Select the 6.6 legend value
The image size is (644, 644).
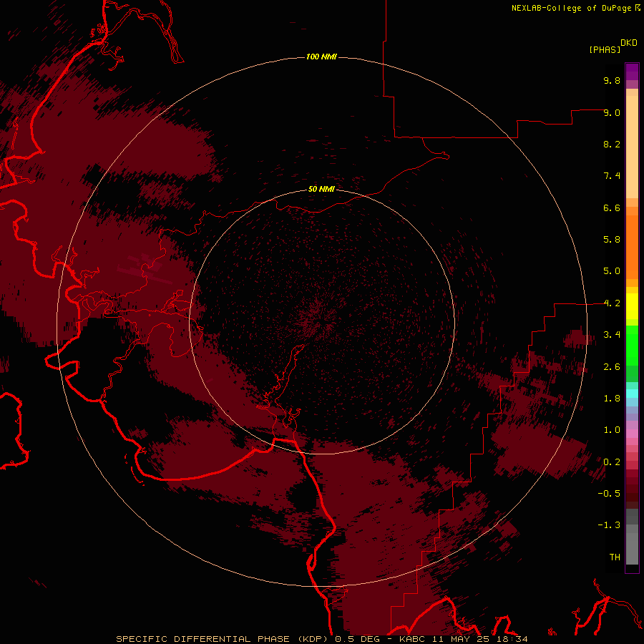click(x=612, y=208)
